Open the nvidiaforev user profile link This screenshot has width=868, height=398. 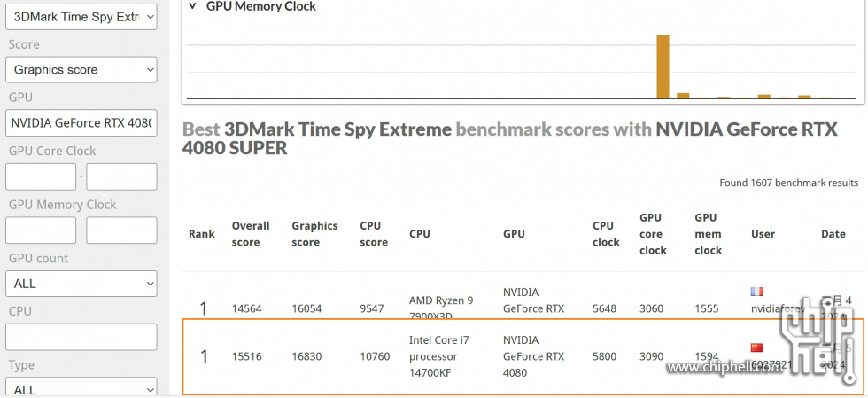click(x=778, y=308)
